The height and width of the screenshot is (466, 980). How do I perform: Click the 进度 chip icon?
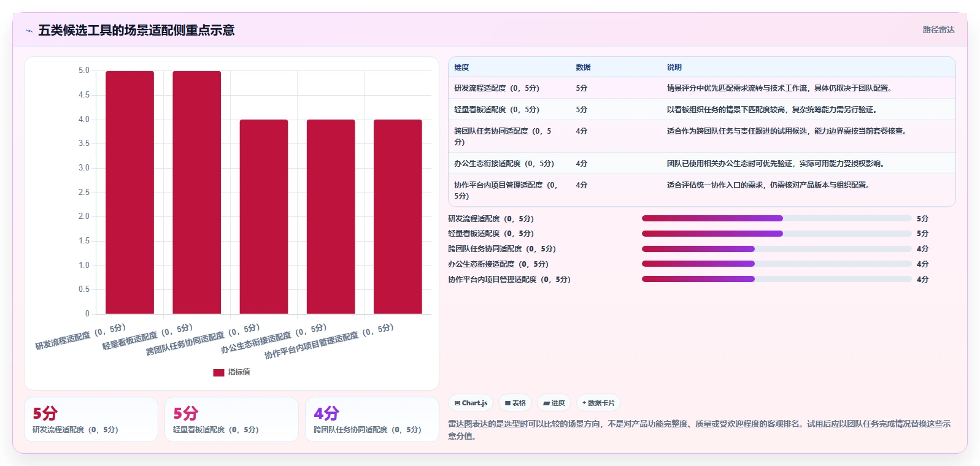[546, 403]
